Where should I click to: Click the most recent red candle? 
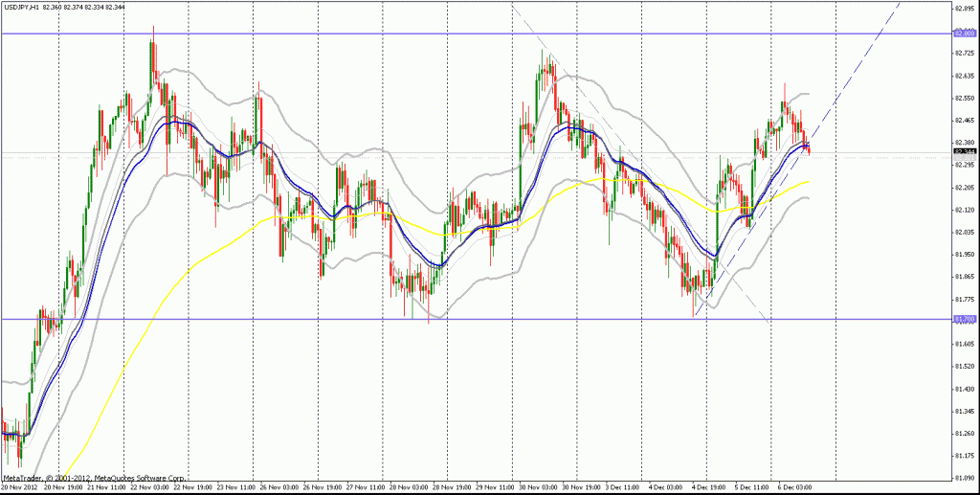point(809,148)
